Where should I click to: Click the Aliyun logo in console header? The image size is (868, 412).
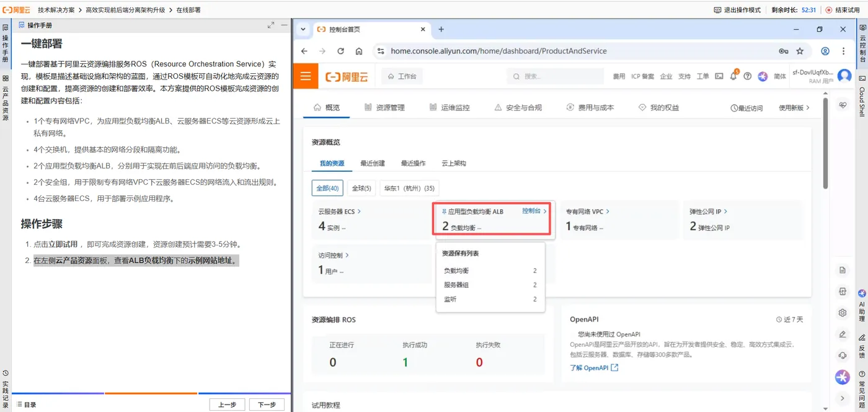pyautogui.click(x=347, y=76)
